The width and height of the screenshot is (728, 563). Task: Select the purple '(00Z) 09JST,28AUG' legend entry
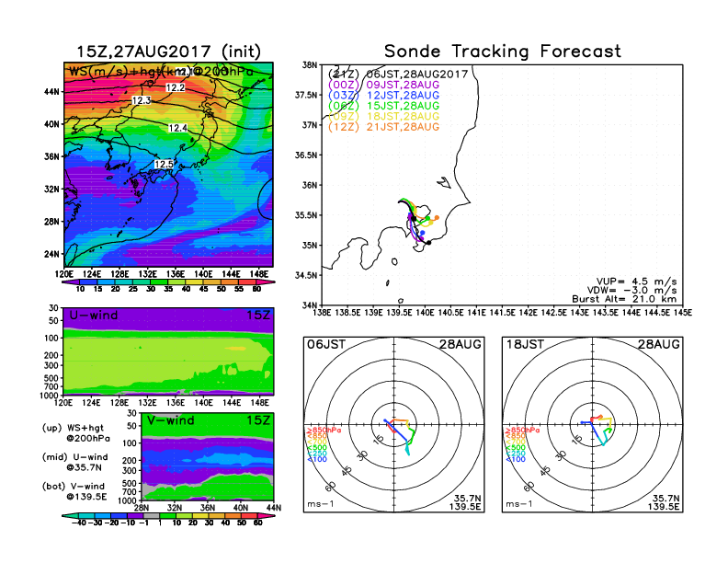[x=383, y=85]
